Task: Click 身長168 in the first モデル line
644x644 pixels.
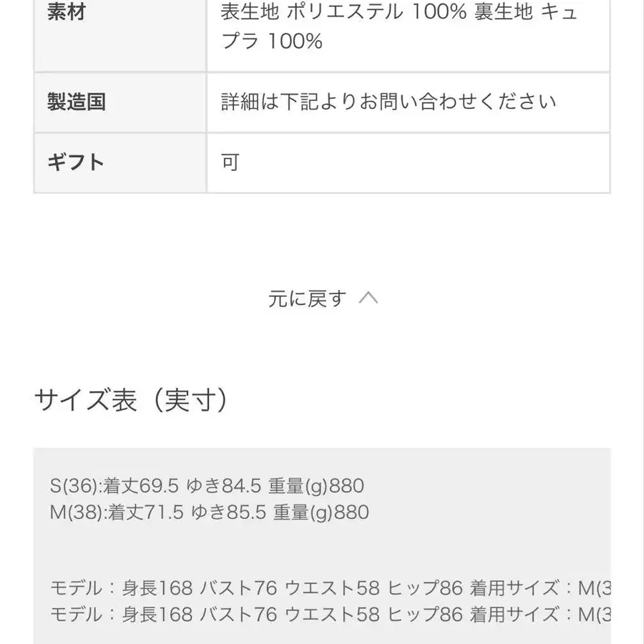Action: 157,588
